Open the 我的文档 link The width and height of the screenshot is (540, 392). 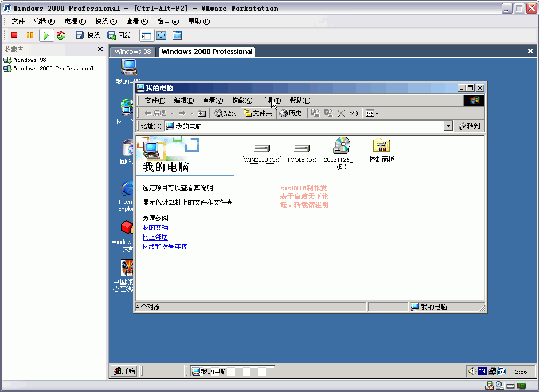coord(155,228)
